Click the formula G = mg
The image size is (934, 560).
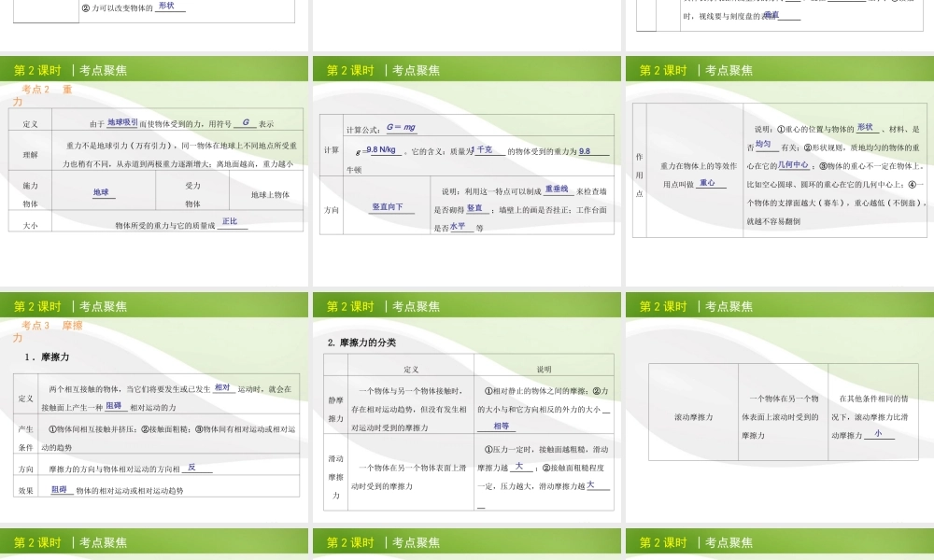(x=401, y=127)
